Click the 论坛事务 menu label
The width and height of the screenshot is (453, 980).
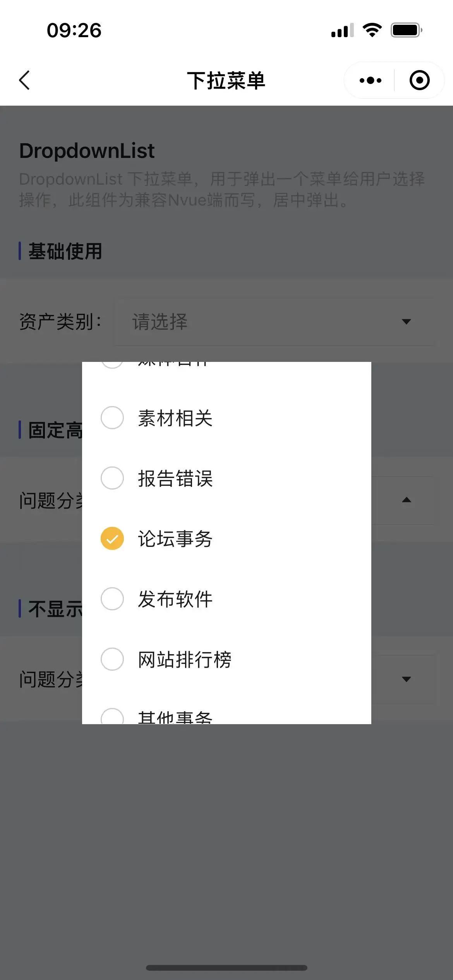[x=175, y=539]
